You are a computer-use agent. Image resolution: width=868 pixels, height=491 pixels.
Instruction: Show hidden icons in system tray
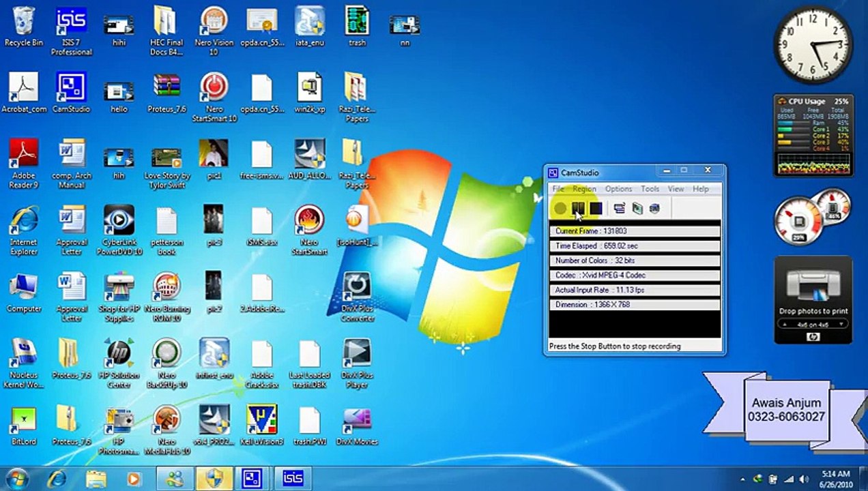point(742,479)
